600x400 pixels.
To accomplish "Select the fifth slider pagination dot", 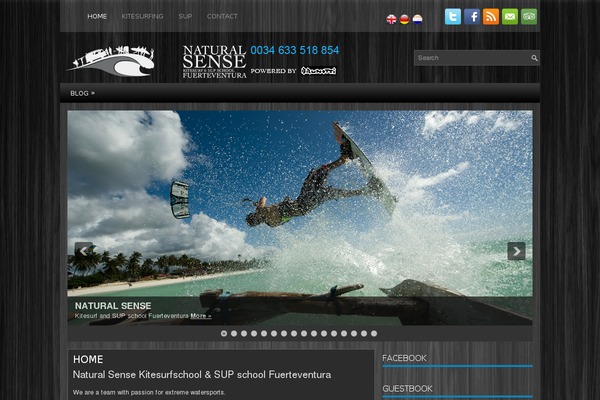I will click(264, 333).
